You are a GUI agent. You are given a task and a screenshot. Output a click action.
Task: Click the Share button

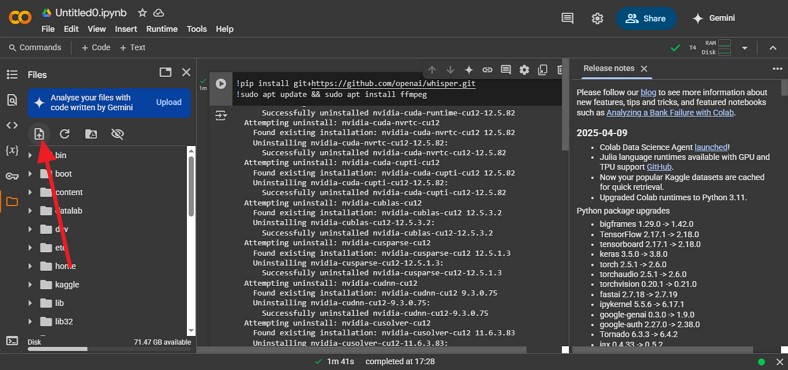pyautogui.click(x=646, y=18)
